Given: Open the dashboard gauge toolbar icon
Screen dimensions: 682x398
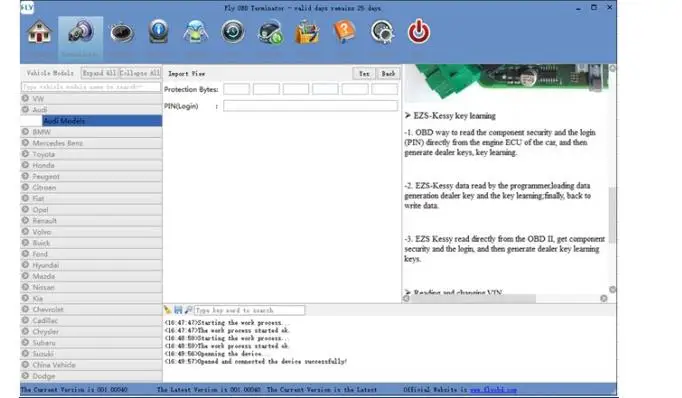Looking at the screenshot, I should (x=121, y=33).
